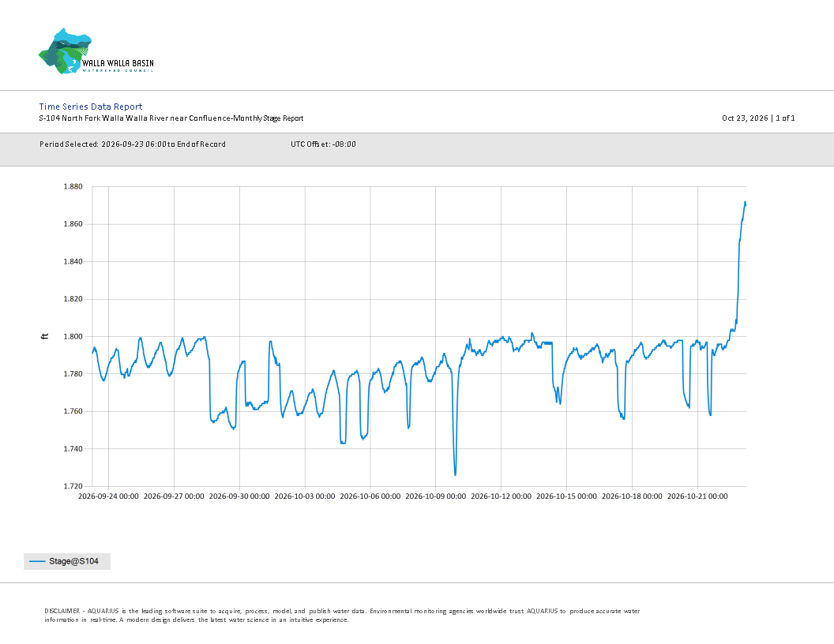This screenshot has height=644, width=834.
Task: Click the '2026-10-12 00:00' x-axis label
Action: 501,496
